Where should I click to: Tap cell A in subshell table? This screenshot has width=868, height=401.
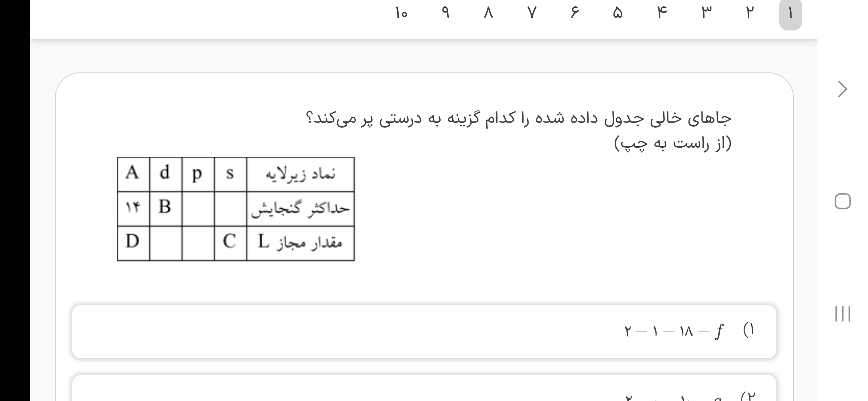point(133,174)
